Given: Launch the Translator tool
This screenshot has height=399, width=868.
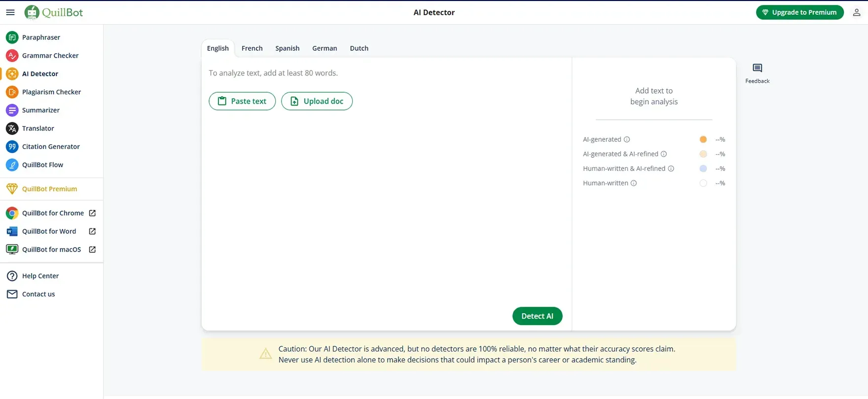Looking at the screenshot, I should (38, 129).
